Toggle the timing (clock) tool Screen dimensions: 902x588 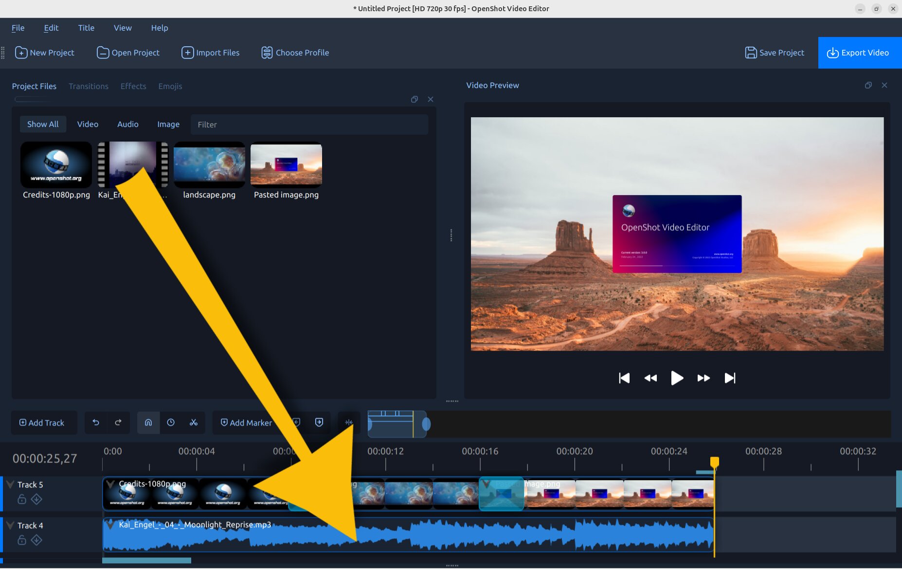click(171, 422)
